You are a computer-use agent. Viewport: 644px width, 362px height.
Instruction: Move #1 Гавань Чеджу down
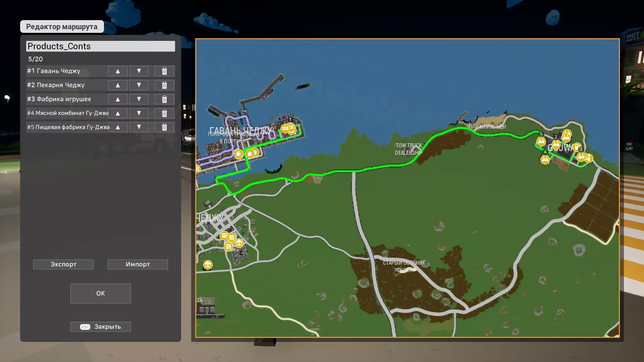coord(139,71)
